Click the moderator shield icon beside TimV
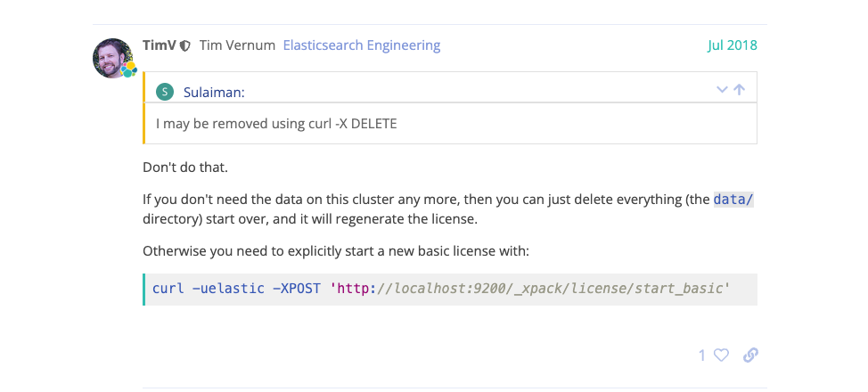Image resolution: width=868 pixels, height=392 pixels. pyautogui.click(x=184, y=45)
